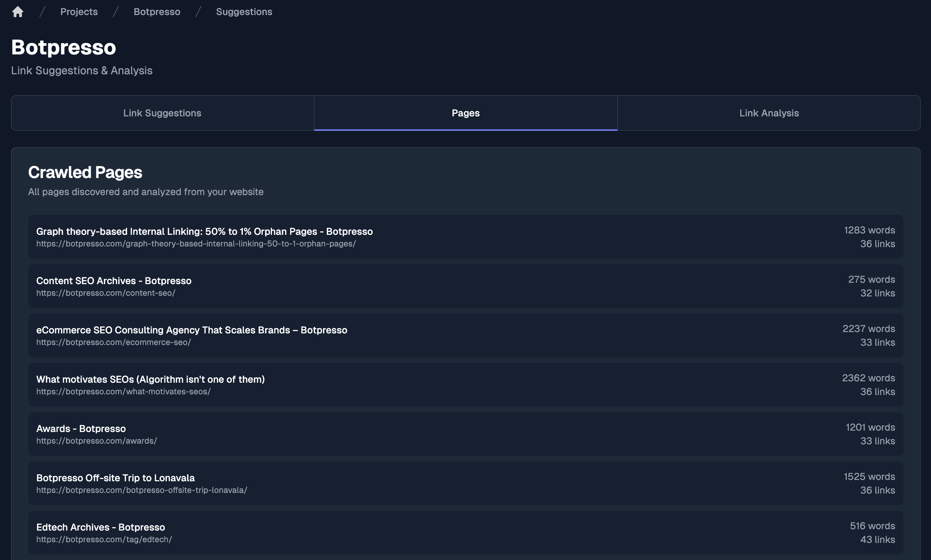Select the Content SEO Archives - Botpresso title

[114, 281]
